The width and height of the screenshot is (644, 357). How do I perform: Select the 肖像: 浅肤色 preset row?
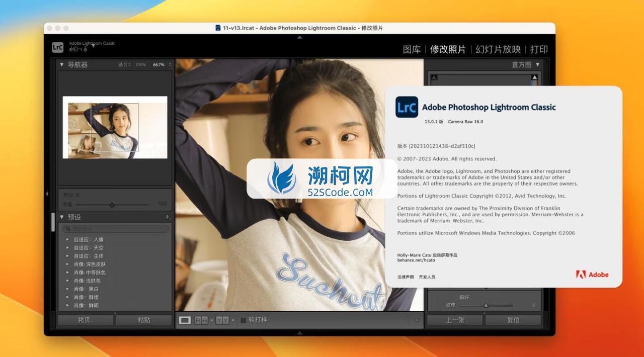pyautogui.click(x=116, y=281)
